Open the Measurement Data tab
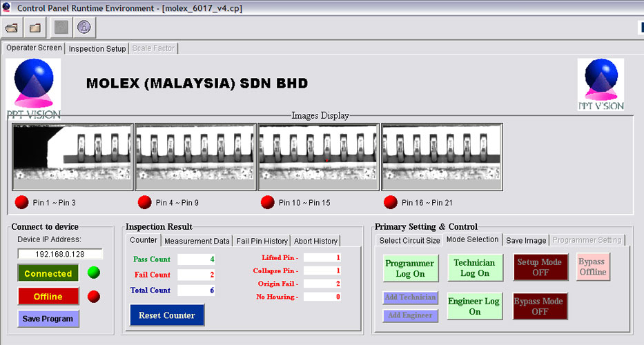The width and height of the screenshot is (644, 345). (197, 241)
